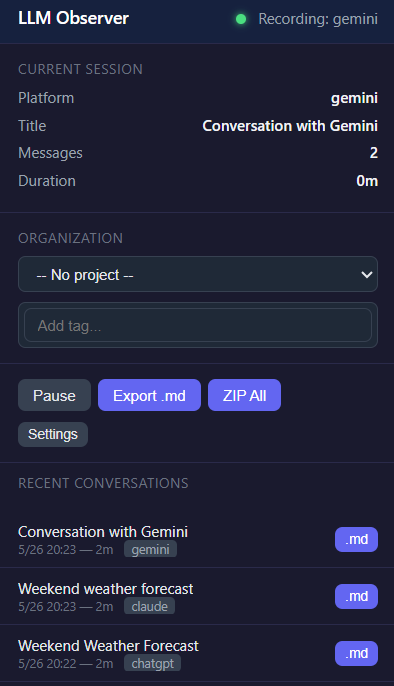This screenshot has width=394, height=686.
Task: Click the ZIP All button
Action: point(244,395)
